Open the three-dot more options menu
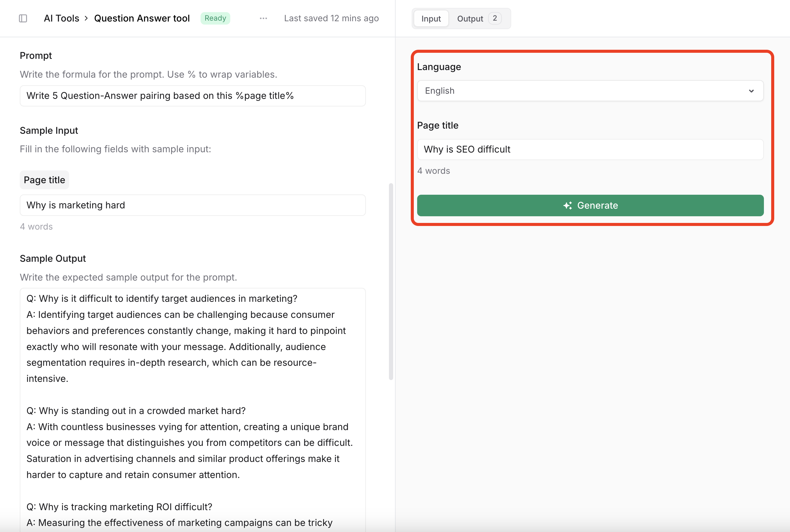The image size is (790, 532). 263,18
